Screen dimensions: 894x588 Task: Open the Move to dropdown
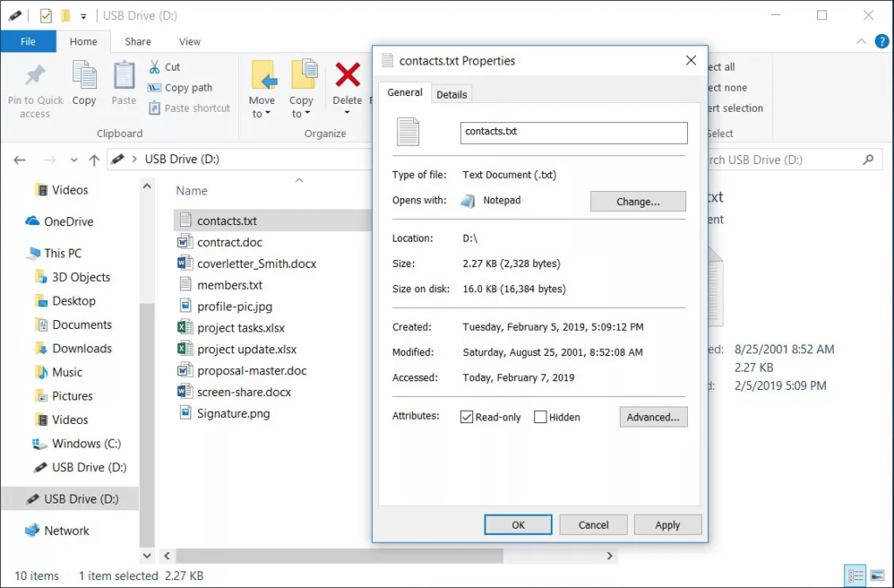click(262, 107)
